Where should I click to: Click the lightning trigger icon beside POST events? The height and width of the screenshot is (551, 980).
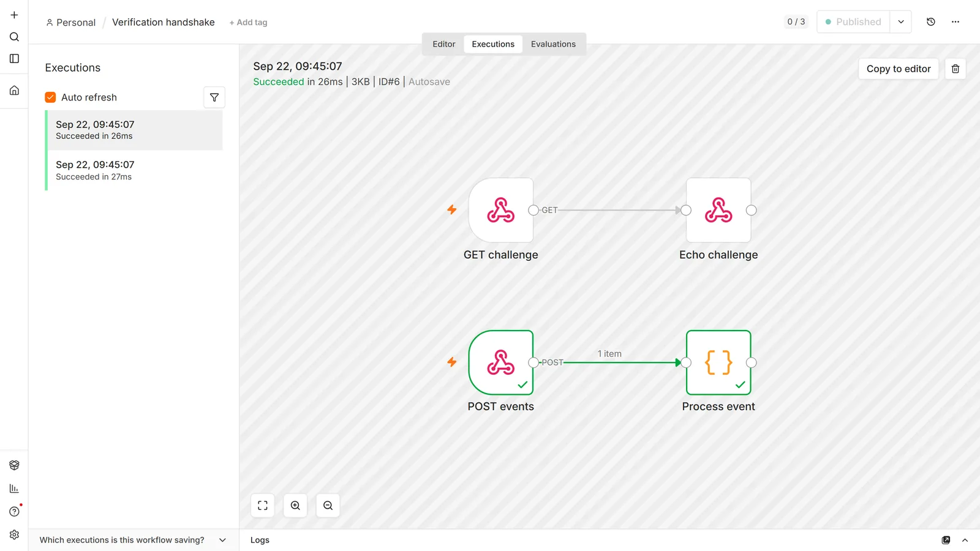click(452, 362)
